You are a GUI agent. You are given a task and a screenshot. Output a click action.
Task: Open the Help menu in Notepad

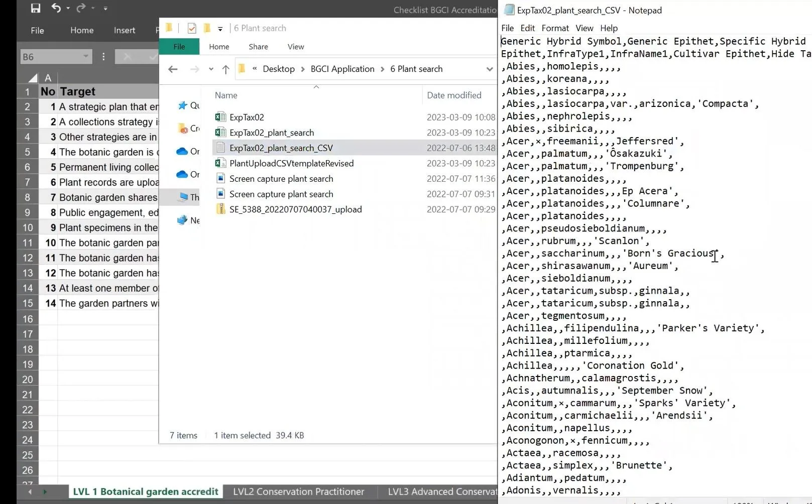click(x=609, y=28)
